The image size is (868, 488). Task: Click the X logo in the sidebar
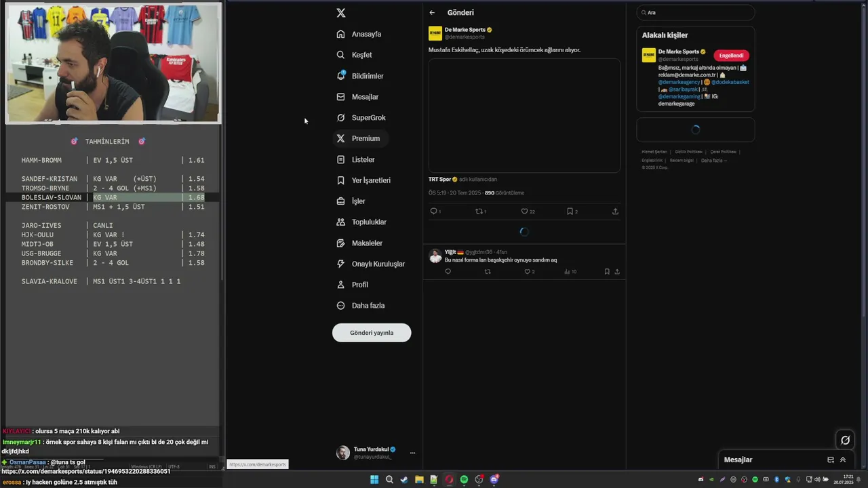[x=341, y=13]
